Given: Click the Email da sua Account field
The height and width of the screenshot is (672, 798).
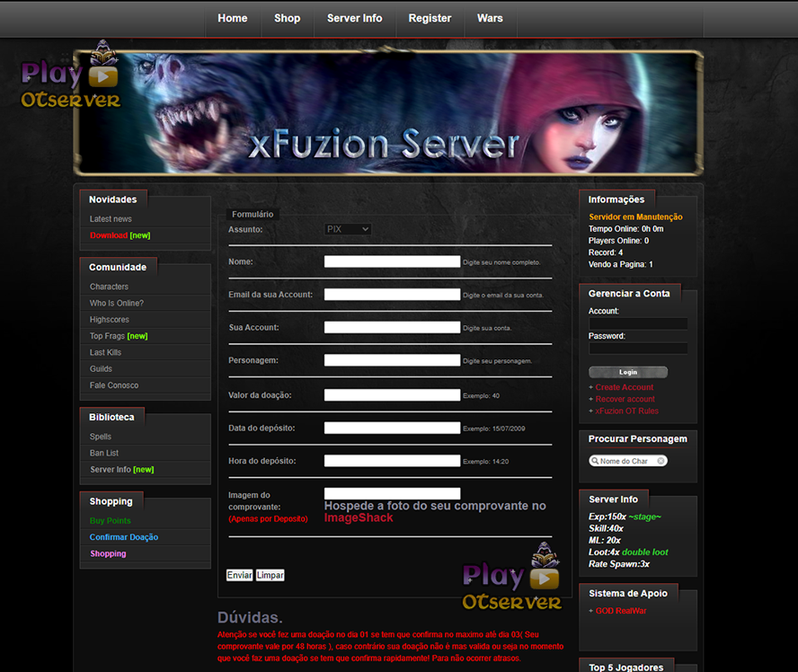Looking at the screenshot, I should point(393,295).
